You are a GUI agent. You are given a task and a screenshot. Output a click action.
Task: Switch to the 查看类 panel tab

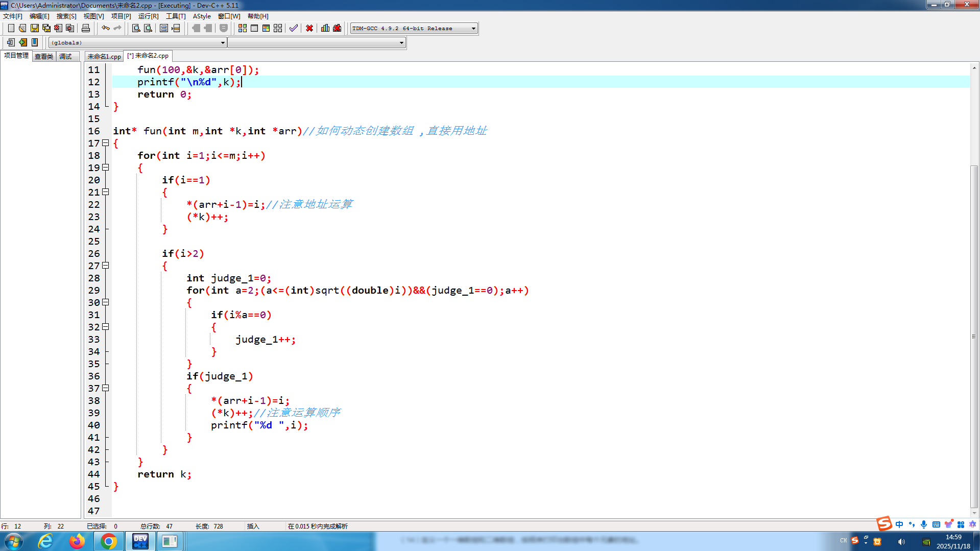44,56
